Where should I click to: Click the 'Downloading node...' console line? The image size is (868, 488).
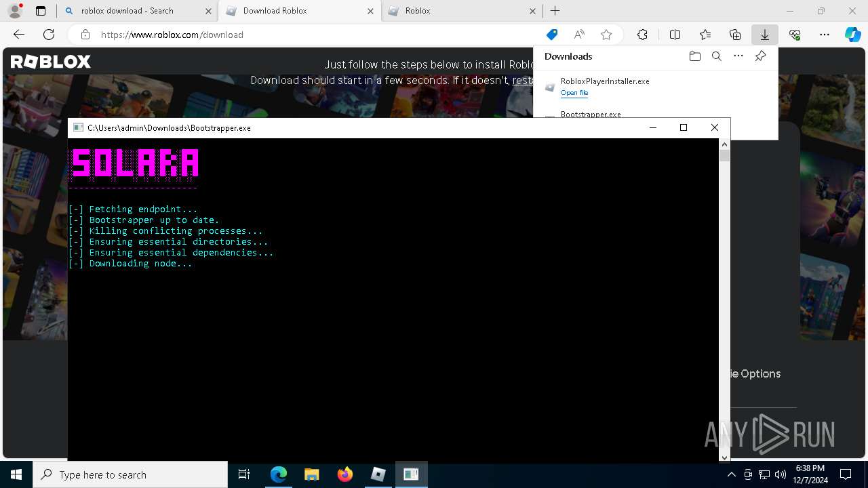tap(130, 263)
